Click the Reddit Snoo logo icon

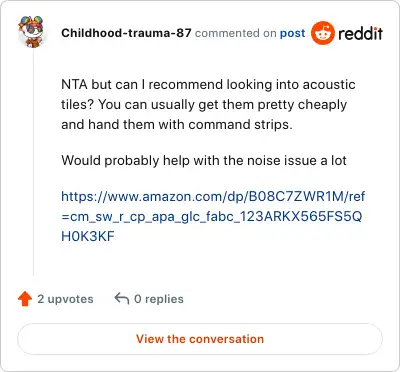tap(322, 33)
